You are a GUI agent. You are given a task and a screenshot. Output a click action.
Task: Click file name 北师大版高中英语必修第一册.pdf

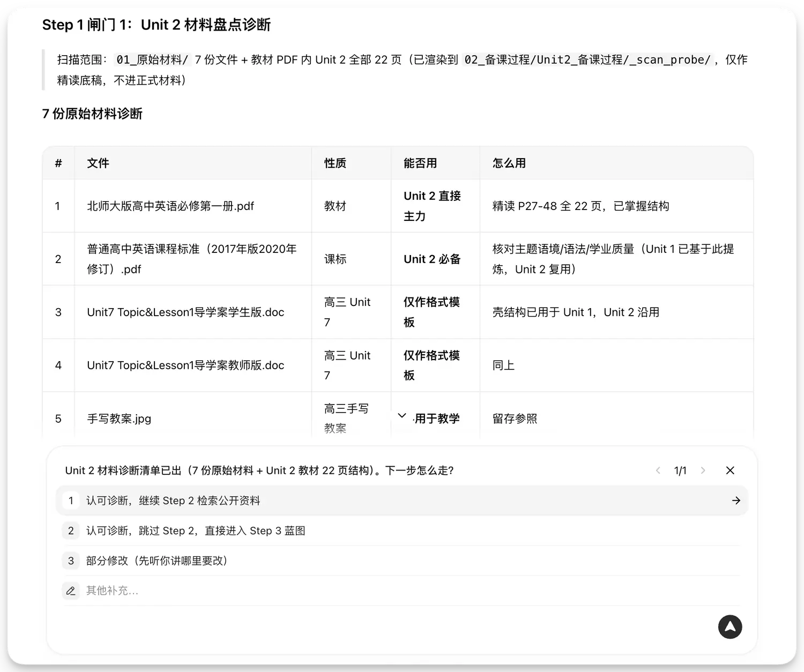pyautogui.click(x=170, y=206)
